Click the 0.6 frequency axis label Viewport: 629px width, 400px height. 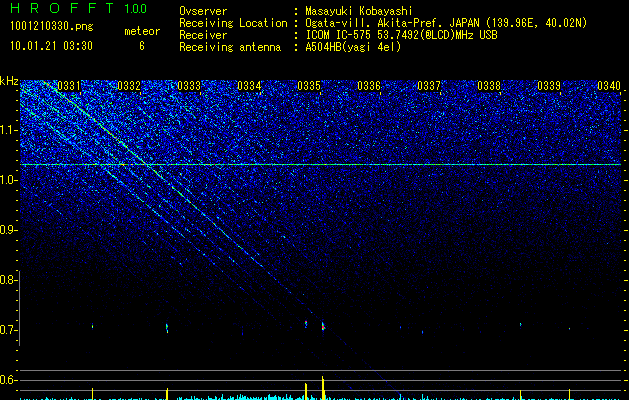tap(8, 380)
